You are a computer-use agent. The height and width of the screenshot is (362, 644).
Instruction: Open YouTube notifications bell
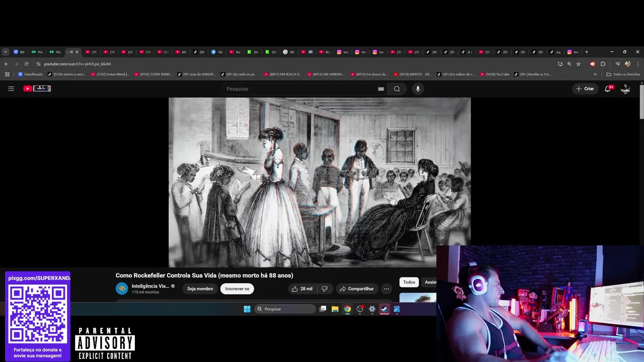click(x=608, y=88)
